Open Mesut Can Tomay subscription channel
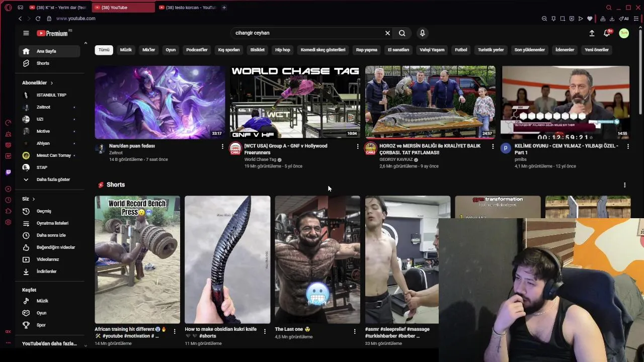 49,155
